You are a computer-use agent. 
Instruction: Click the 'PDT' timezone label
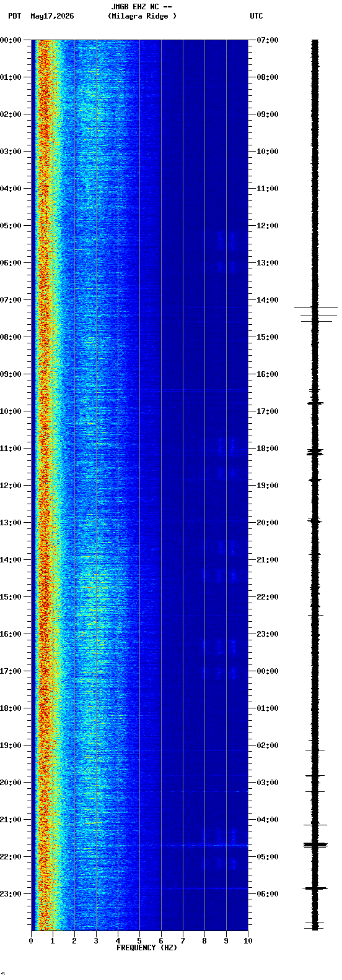[x=14, y=16]
